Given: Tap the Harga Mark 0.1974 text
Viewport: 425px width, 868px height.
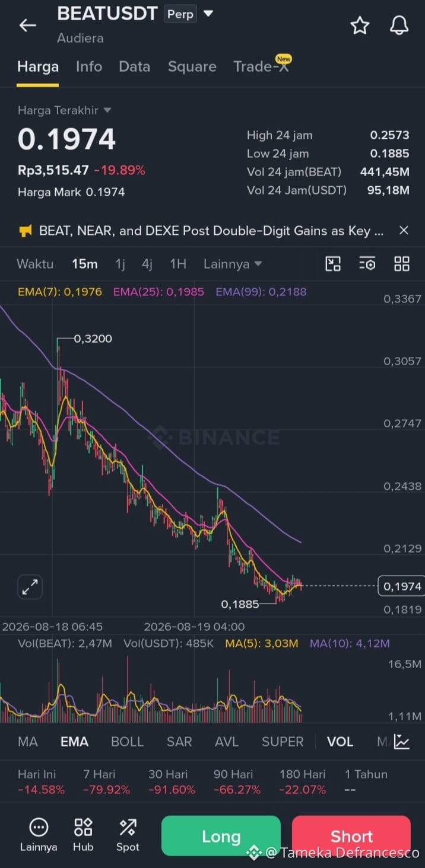Looking at the screenshot, I should pos(71,192).
